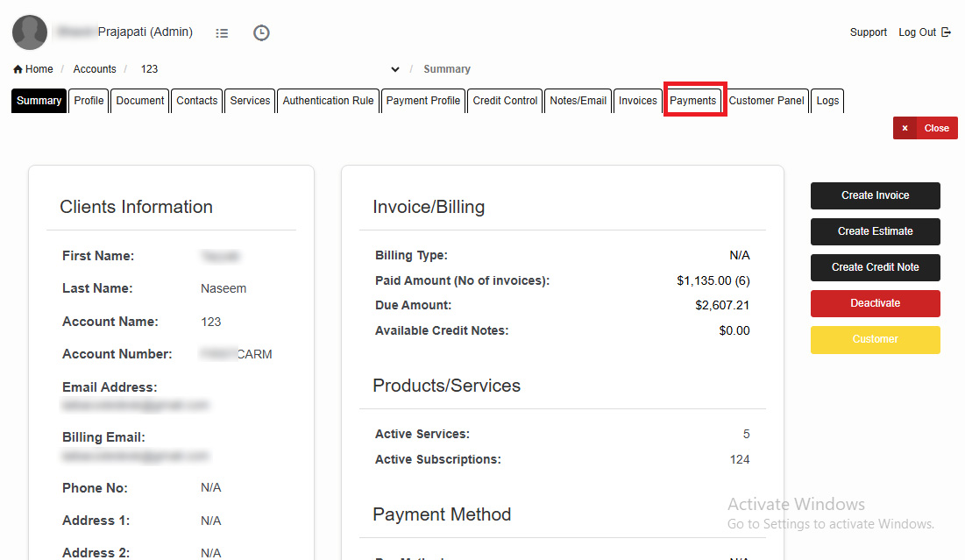Click the Log Out arrow icon
Viewport: 965px width, 560px height.
[946, 32]
